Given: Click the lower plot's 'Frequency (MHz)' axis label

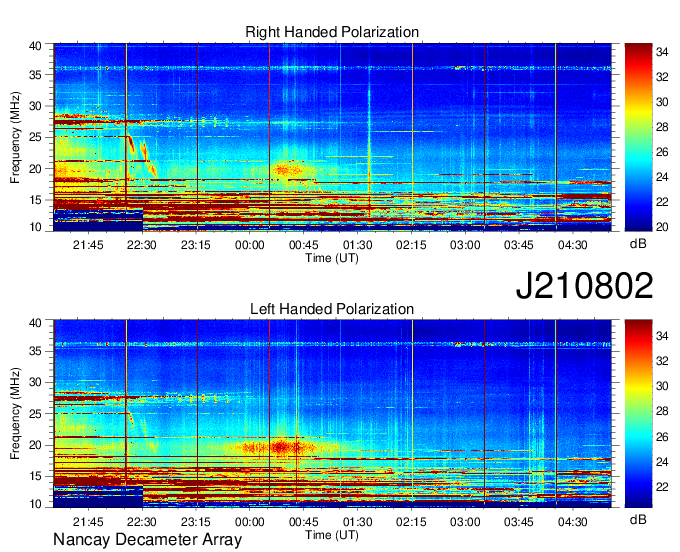Looking at the screenshot, I should coord(15,414).
